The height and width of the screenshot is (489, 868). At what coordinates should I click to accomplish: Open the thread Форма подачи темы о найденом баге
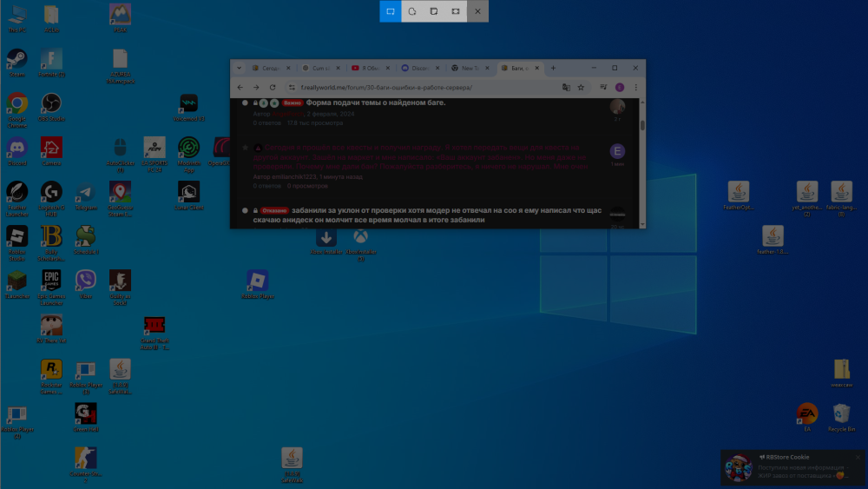[x=375, y=102]
